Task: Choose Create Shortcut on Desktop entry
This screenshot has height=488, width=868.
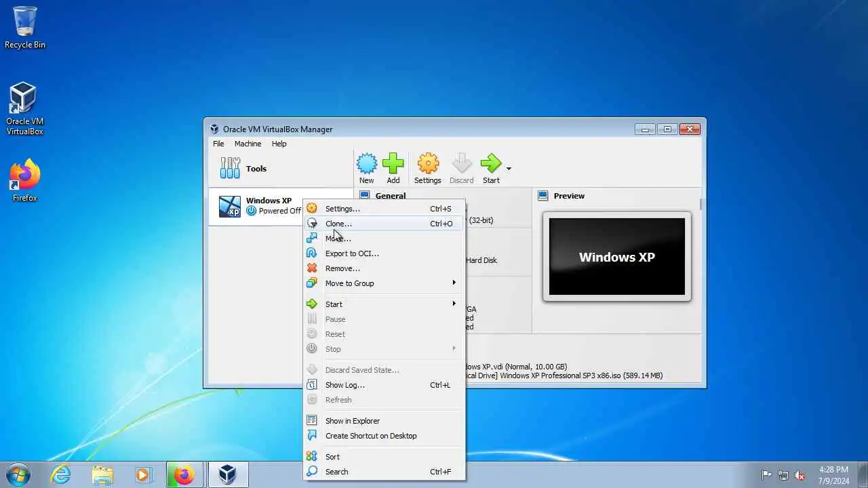Action: pyautogui.click(x=384, y=436)
